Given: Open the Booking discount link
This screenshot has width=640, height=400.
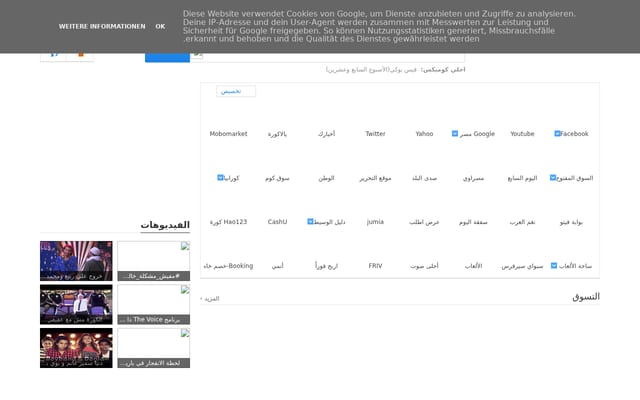Looking at the screenshot, I should [228, 266].
